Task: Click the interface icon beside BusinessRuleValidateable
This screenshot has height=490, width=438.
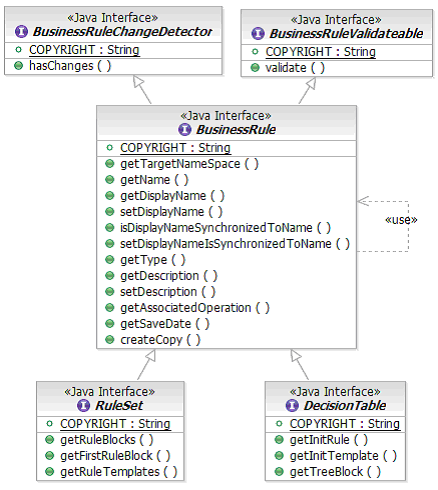Action: 258,33
